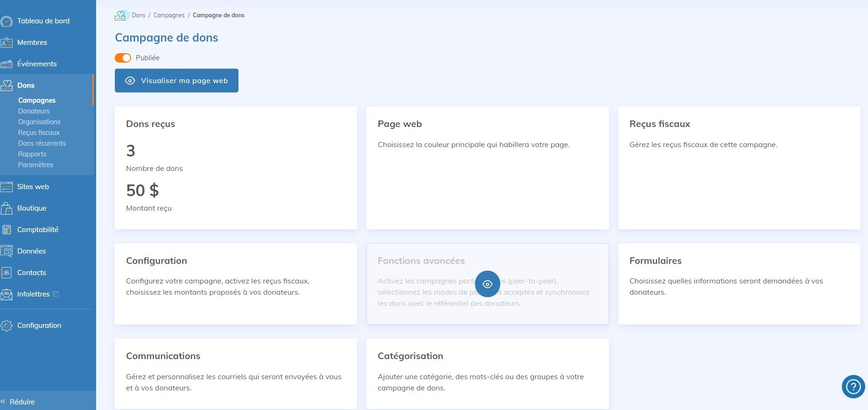Open Infolettres menu label
Screen dimensions: 868x410
33,294
